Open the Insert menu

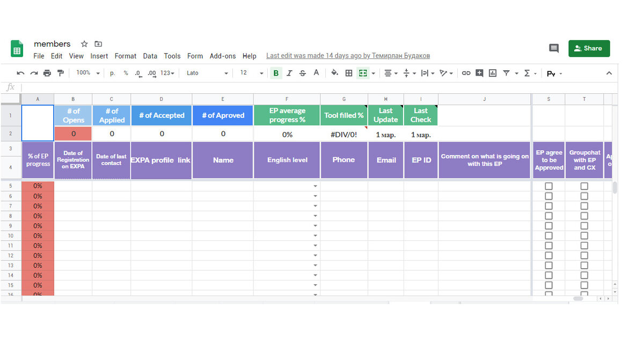[x=99, y=56]
